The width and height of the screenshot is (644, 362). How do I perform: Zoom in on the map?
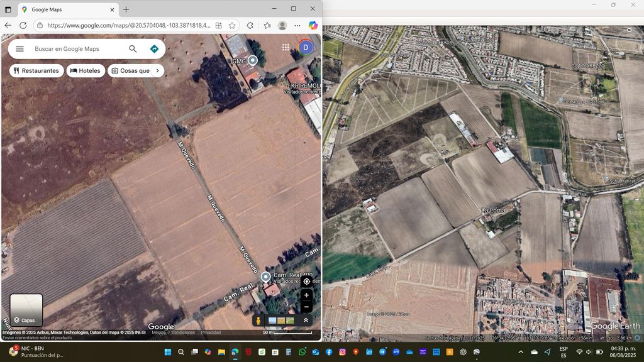click(306, 295)
